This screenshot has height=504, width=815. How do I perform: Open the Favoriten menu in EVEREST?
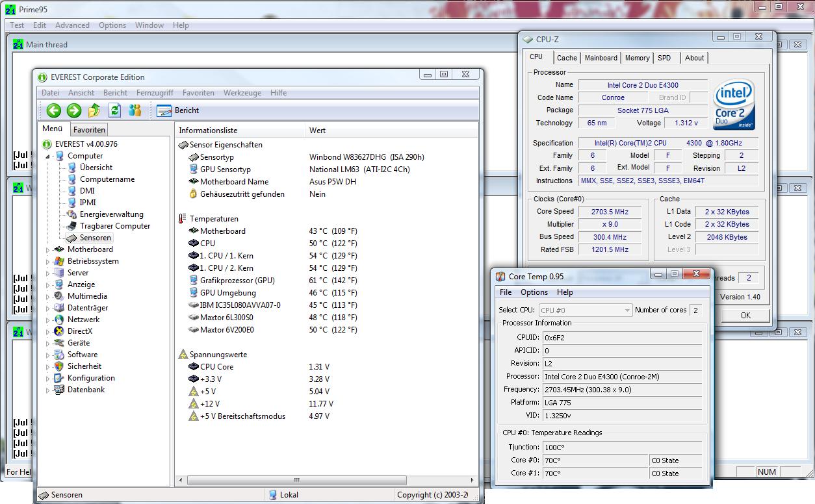click(198, 93)
